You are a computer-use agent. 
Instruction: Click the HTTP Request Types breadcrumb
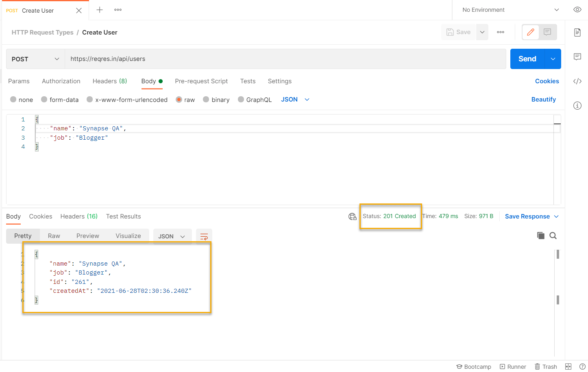tap(42, 32)
